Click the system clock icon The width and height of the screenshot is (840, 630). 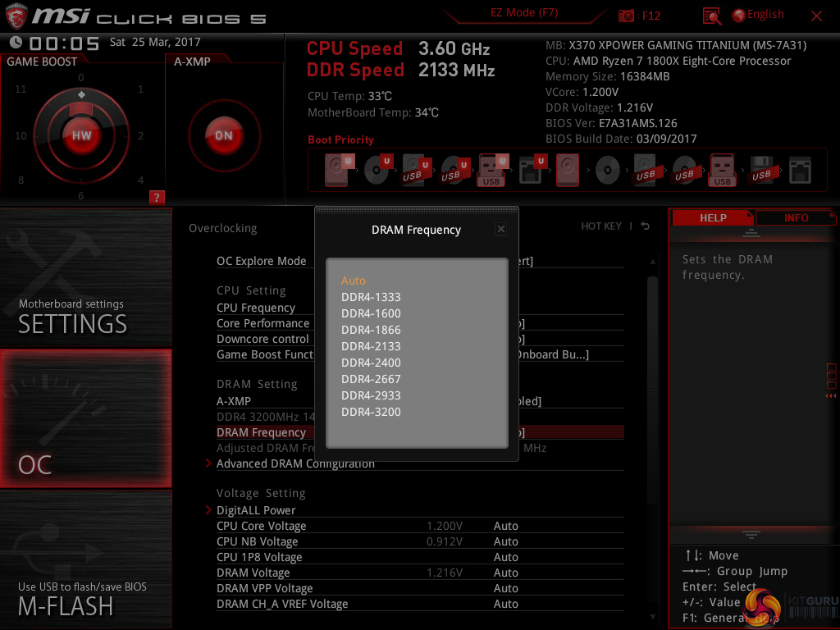tap(16, 43)
